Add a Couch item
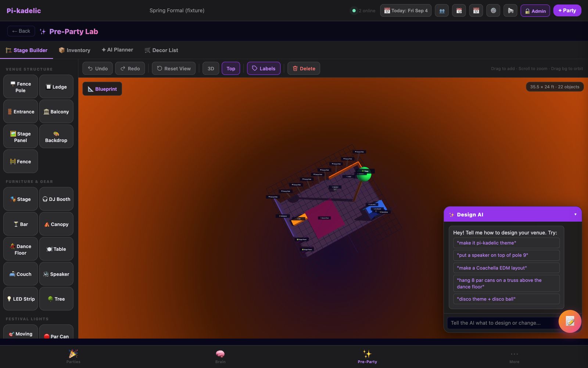588x368 pixels. pyautogui.click(x=21, y=274)
